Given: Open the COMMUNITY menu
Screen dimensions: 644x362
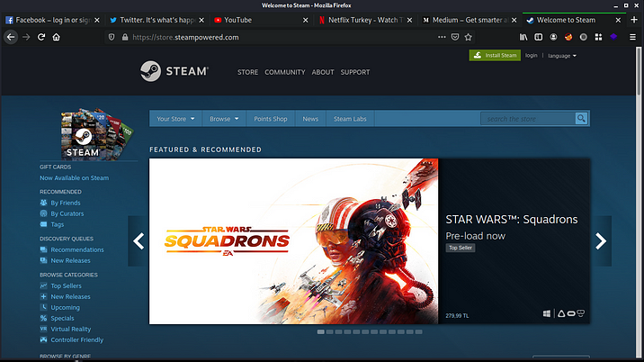Looking at the screenshot, I should tap(285, 72).
